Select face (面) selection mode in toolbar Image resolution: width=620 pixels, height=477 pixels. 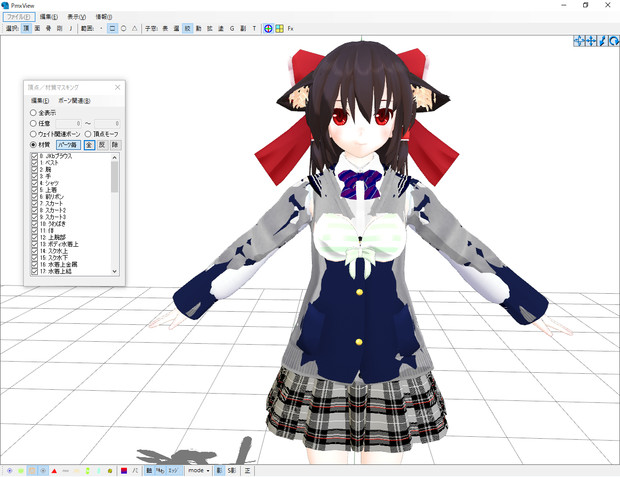pyautogui.click(x=37, y=28)
